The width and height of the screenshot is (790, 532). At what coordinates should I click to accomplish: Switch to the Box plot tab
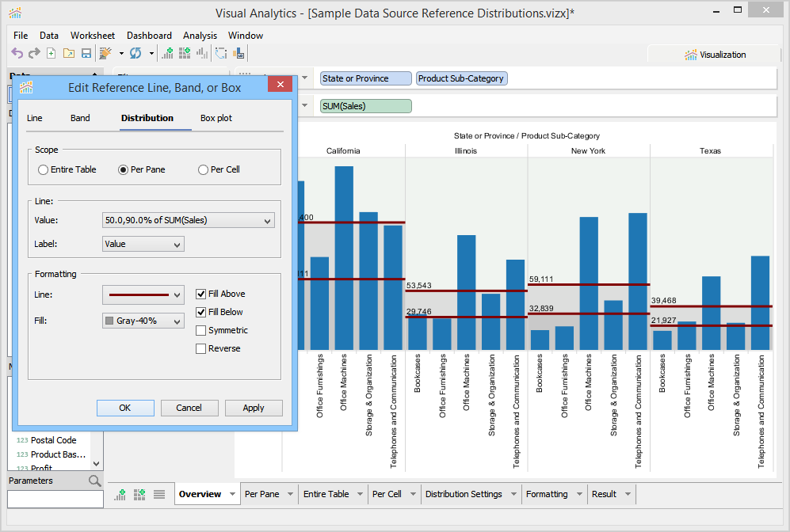click(x=216, y=118)
